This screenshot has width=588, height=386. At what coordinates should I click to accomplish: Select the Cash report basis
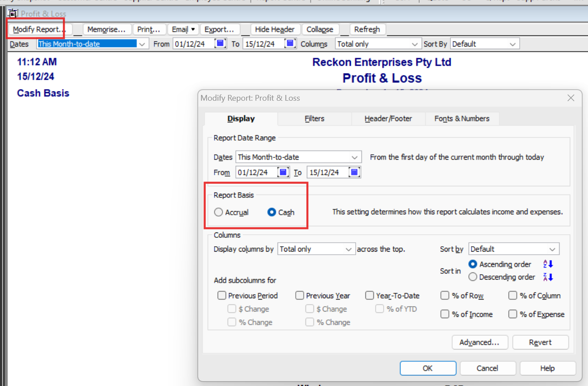coord(272,212)
